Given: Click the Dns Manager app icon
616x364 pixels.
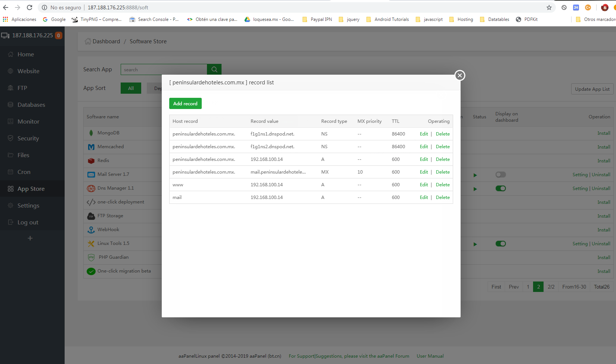Looking at the screenshot, I should click(x=91, y=189).
